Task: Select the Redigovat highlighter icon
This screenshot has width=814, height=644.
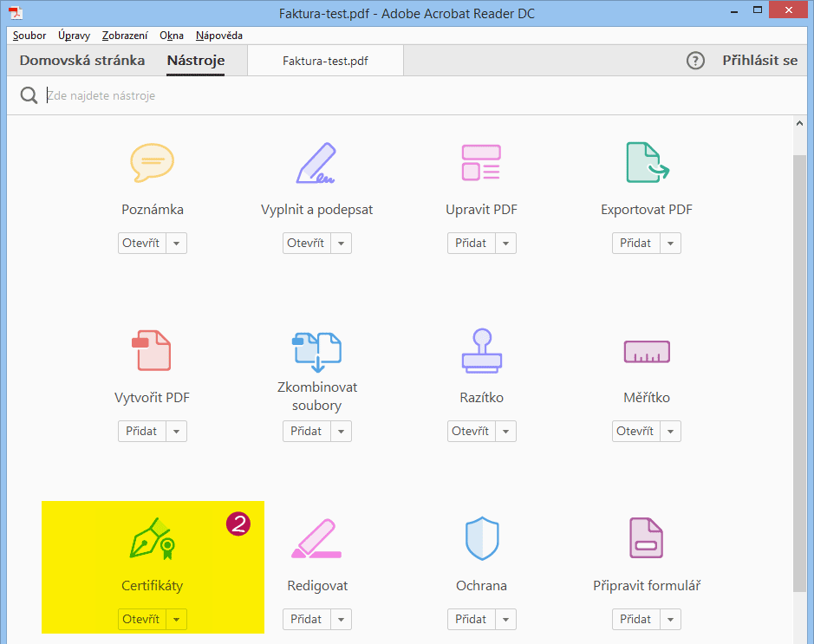Action: point(316,538)
